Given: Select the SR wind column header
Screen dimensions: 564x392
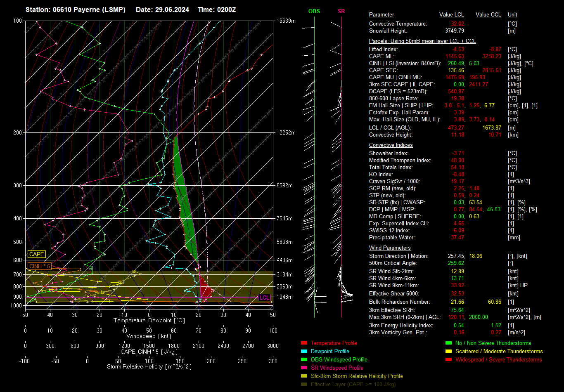Looking at the screenshot, I should click(x=341, y=12).
